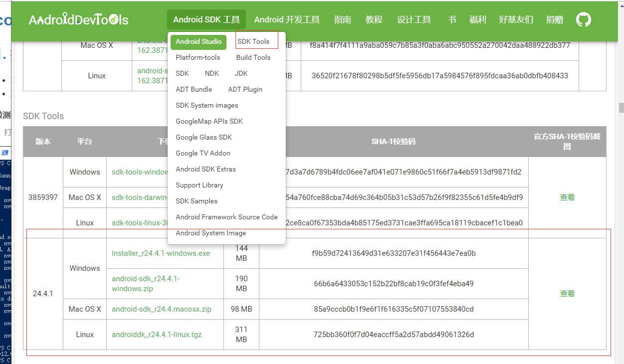Open the 福利 navigation item
The width and height of the screenshot is (624, 364).
tap(478, 20)
